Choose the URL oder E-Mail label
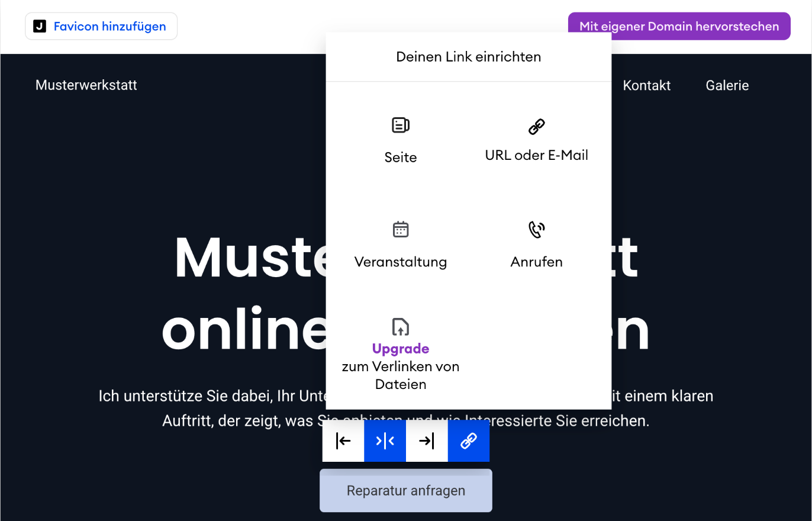The width and height of the screenshot is (812, 521). coord(537,155)
